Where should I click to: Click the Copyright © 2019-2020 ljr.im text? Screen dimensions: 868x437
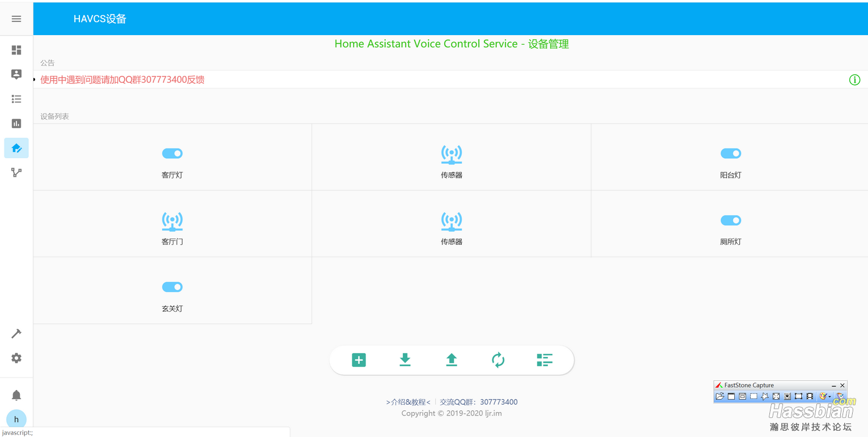452,413
